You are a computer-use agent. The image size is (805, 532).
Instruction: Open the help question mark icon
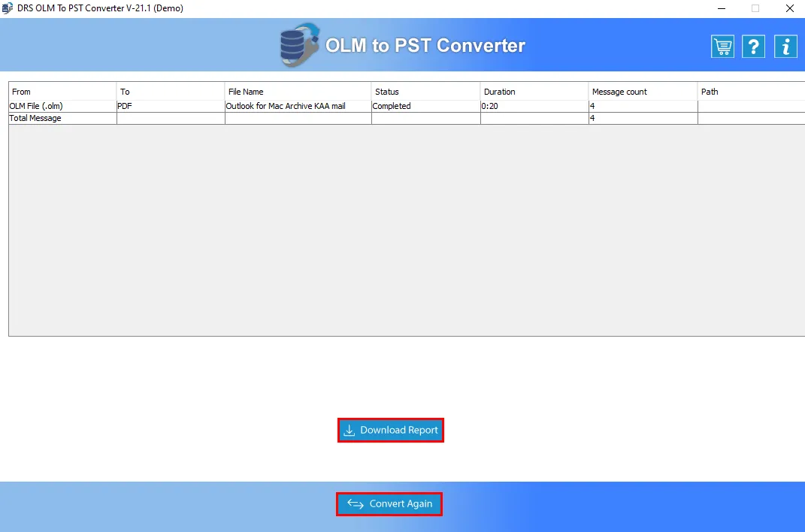(754, 47)
